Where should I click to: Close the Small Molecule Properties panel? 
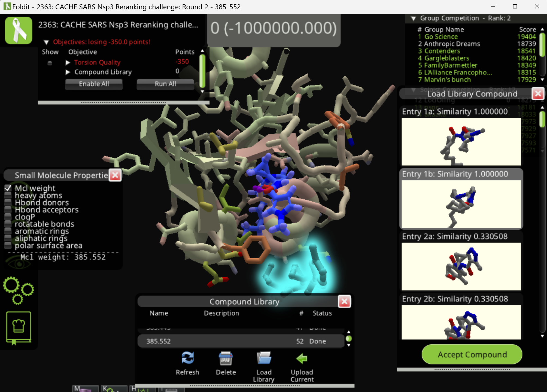coord(115,175)
